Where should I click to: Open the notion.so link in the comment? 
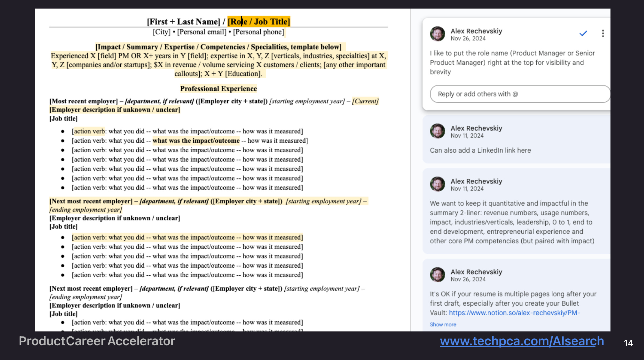point(514,313)
